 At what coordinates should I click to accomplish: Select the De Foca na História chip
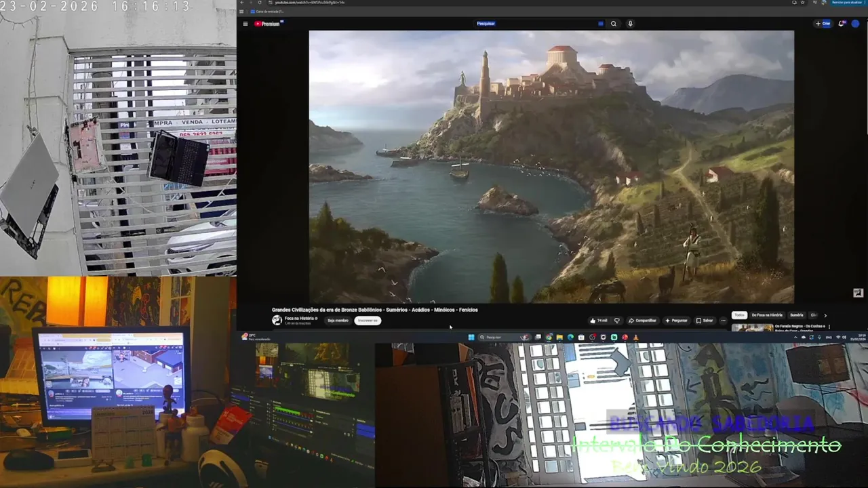[x=767, y=315]
